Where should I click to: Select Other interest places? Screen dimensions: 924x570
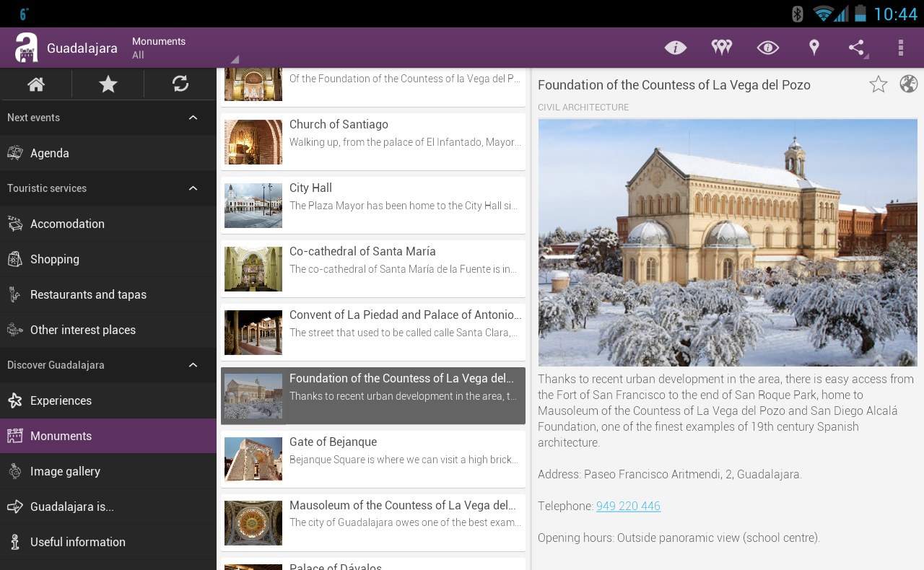click(108, 330)
